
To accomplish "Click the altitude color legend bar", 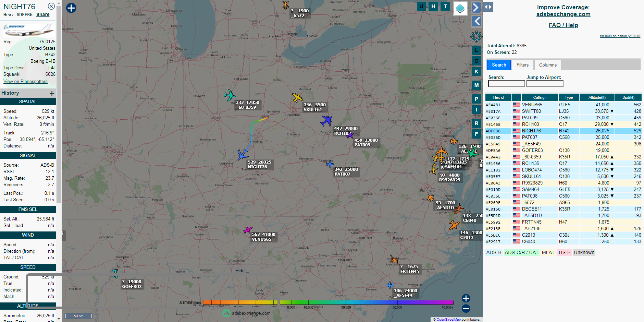I will click(328, 302).
